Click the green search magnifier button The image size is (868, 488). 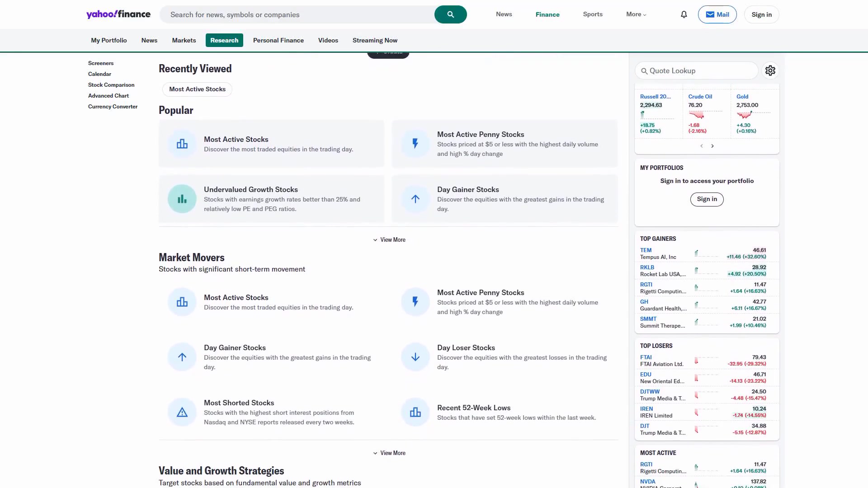pos(450,14)
